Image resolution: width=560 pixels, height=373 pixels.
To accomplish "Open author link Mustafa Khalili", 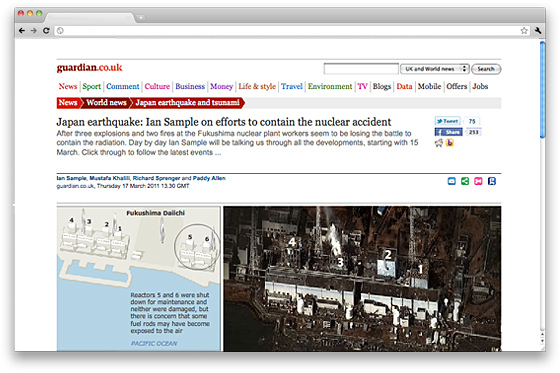I will pos(110,178).
